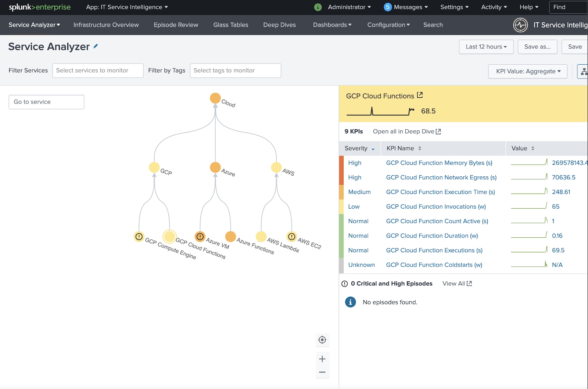588x389 pixels.
Task: Click the Filter Services input field
Action: point(98,71)
